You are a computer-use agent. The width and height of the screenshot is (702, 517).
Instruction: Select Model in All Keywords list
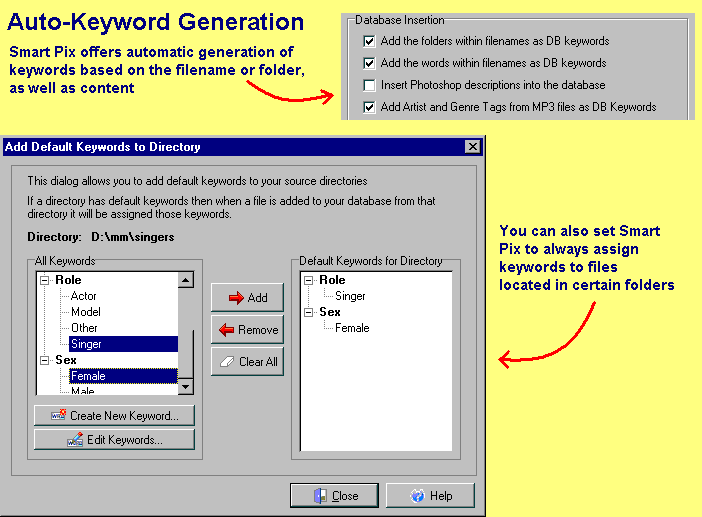(x=86, y=312)
